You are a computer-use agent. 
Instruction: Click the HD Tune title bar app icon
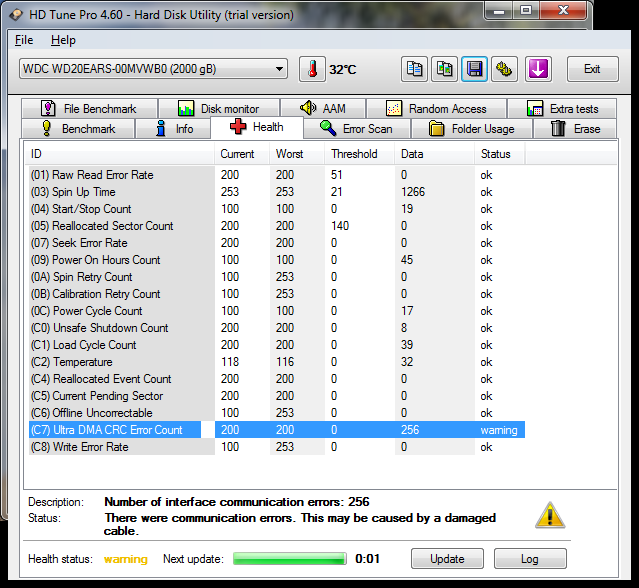click(x=17, y=15)
